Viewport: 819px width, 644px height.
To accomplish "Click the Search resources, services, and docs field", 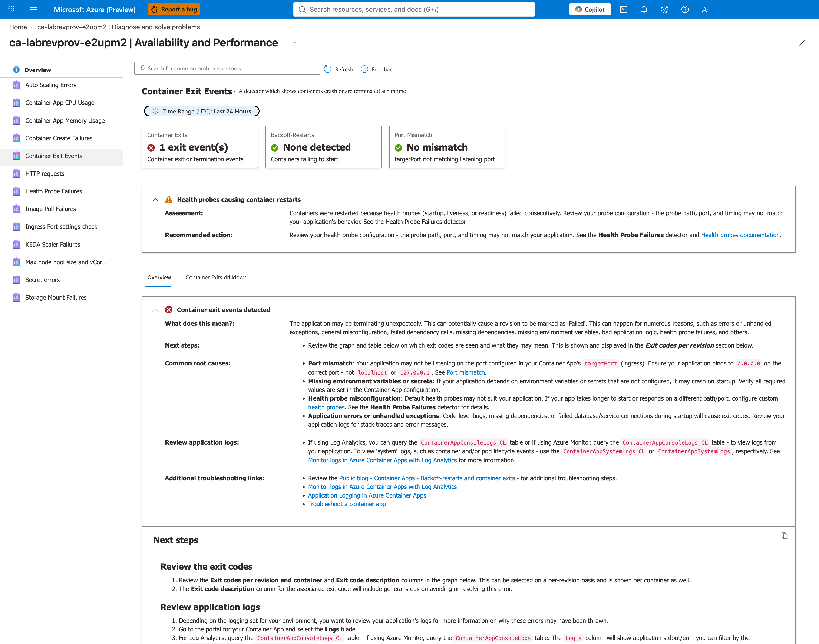I will (414, 10).
